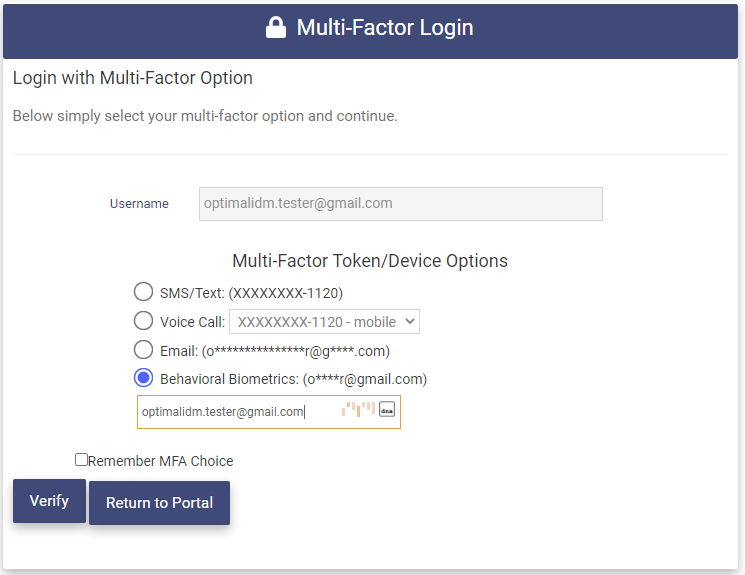
Task: Click the dna badge icon in the field
Action: click(387, 409)
